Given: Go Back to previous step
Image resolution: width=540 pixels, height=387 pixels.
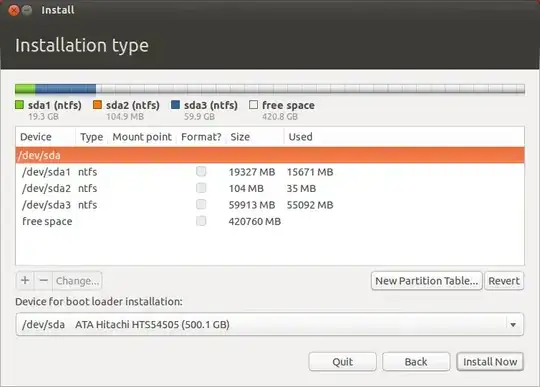Looking at the screenshot, I should coord(416,362).
